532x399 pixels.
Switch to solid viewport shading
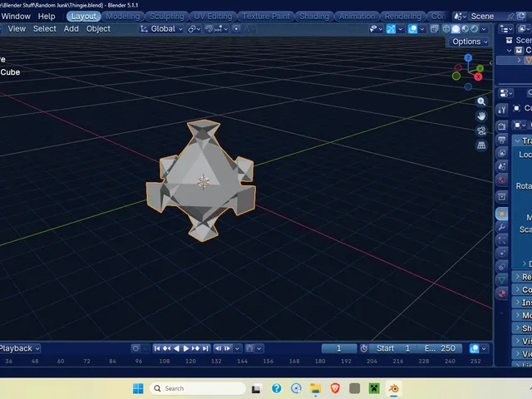[x=456, y=29]
